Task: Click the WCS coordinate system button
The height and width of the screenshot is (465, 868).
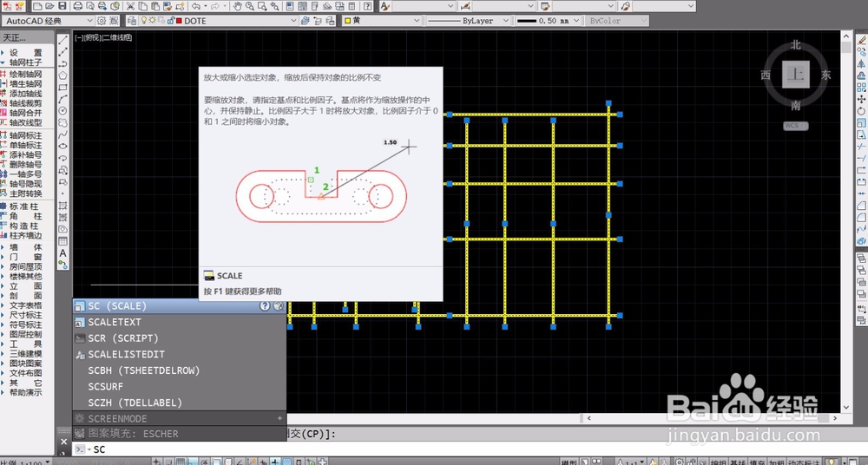Action: pyautogui.click(x=795, y=126)
